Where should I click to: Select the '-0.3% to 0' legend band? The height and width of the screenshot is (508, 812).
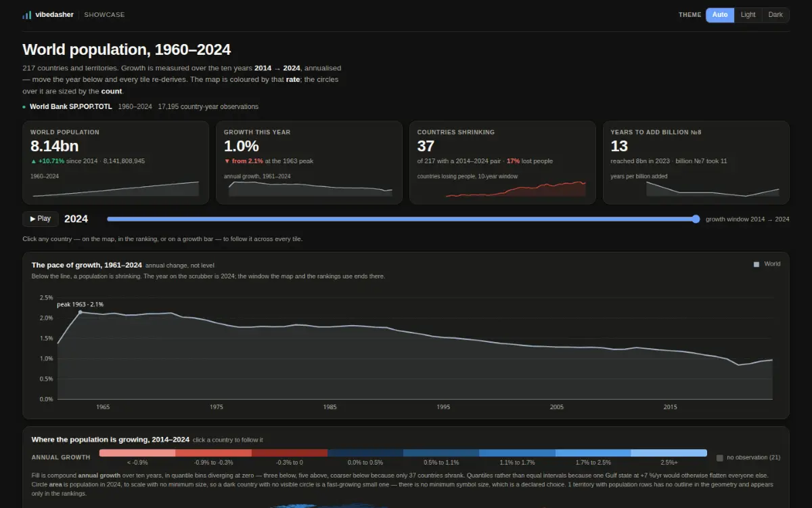(x=290, y=453)
